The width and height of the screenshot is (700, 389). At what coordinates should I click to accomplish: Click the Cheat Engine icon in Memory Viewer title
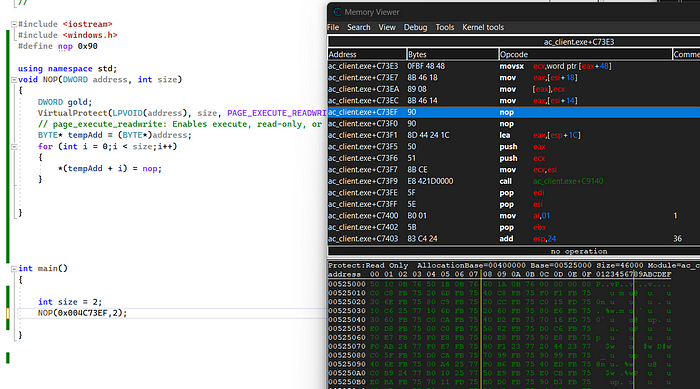[x=337, y=12]
